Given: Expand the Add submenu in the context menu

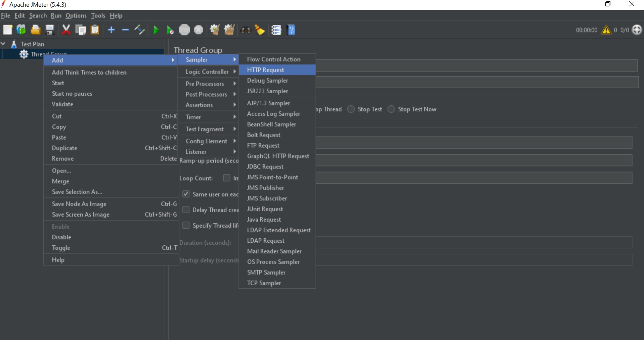Looking at the screenshot, I should point(111,60).
